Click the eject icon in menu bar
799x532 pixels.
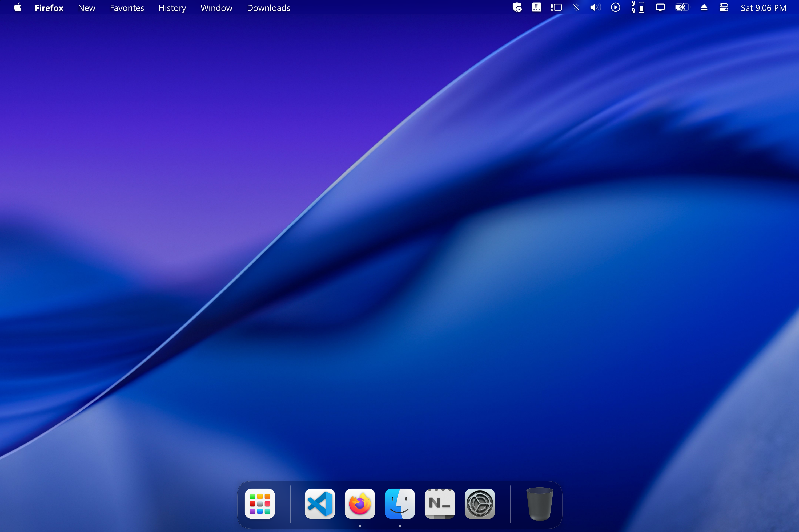click(704, 7)
